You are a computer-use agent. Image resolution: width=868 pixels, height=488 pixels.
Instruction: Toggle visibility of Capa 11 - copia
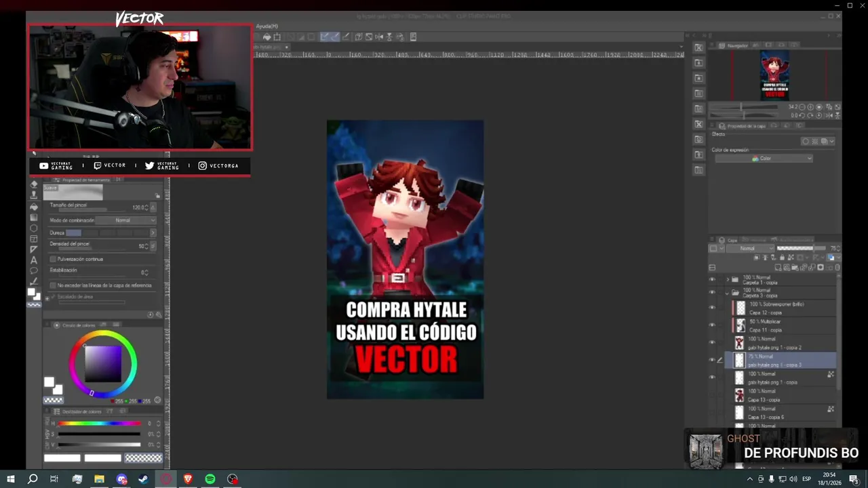712,325
